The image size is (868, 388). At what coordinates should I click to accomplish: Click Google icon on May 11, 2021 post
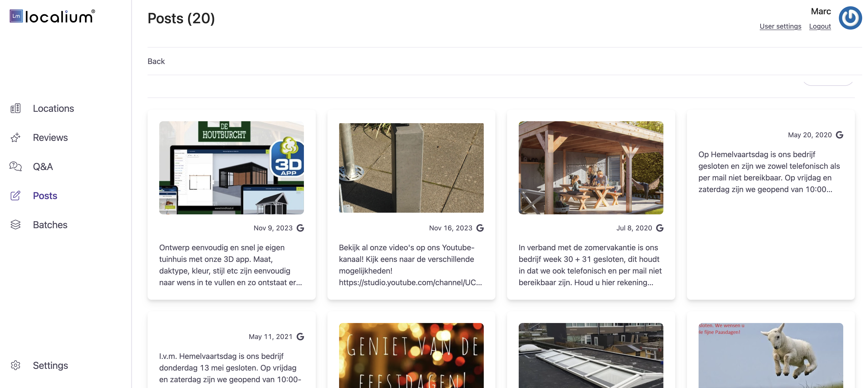300,337
